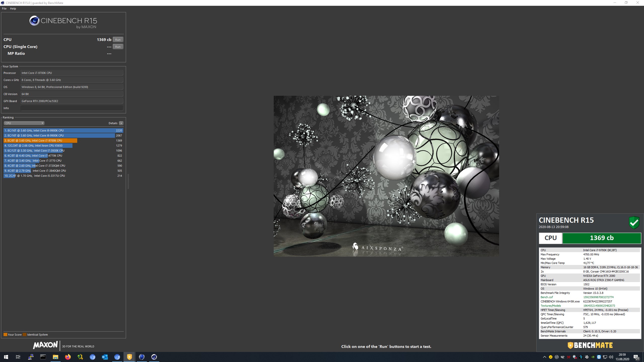Open Task View in taskbar
The height and width of the screenshot is (362, 644).
18,357
